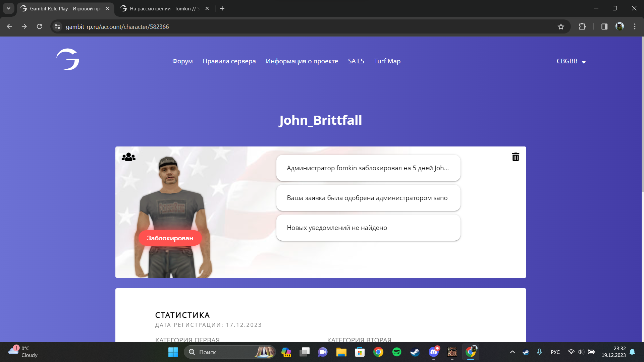The width and height of the screenshot is (644, 362).
Task: Click the red Заблокирован status badge
Action: point(170,238)
